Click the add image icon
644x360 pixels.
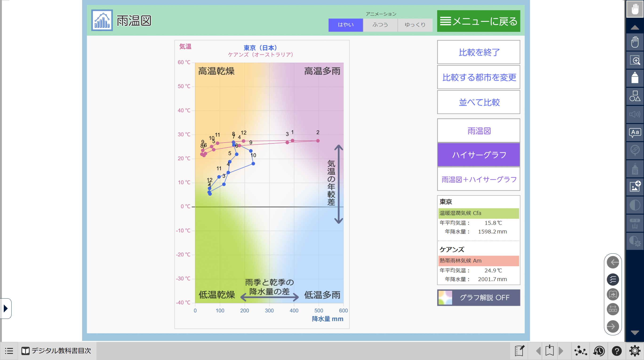coord(635,186)
